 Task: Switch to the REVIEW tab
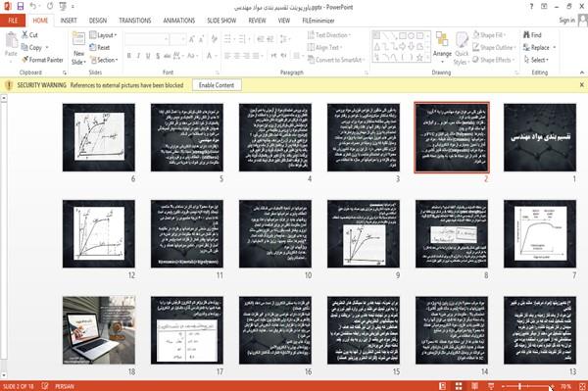click(x=257, y=21)
